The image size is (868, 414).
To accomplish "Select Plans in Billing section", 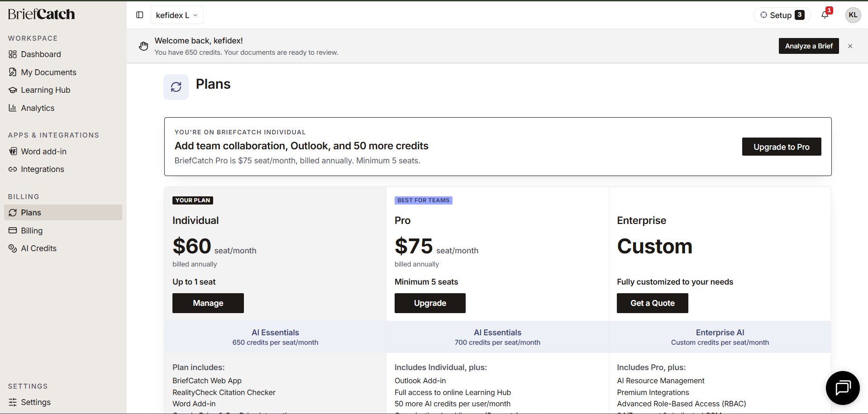I will tap(63, 213).
